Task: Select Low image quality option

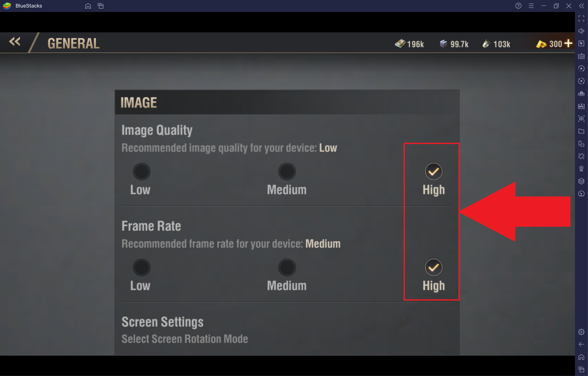Action: pos(141,171)
